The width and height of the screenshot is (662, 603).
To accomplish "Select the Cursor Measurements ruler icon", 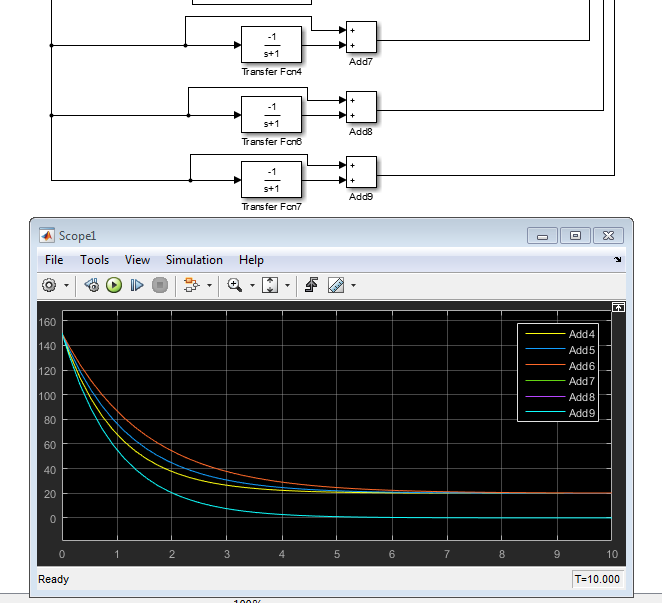I will [x=335, y=285].
